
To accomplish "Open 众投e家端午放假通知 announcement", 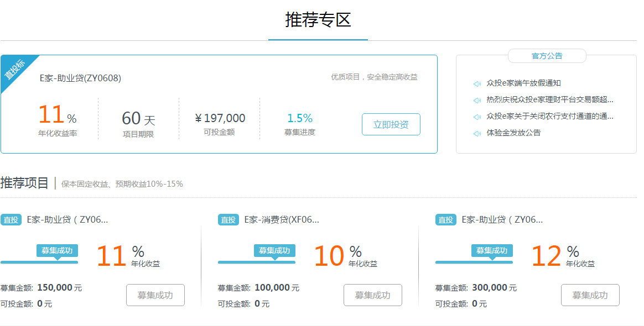I will point(523,83).
